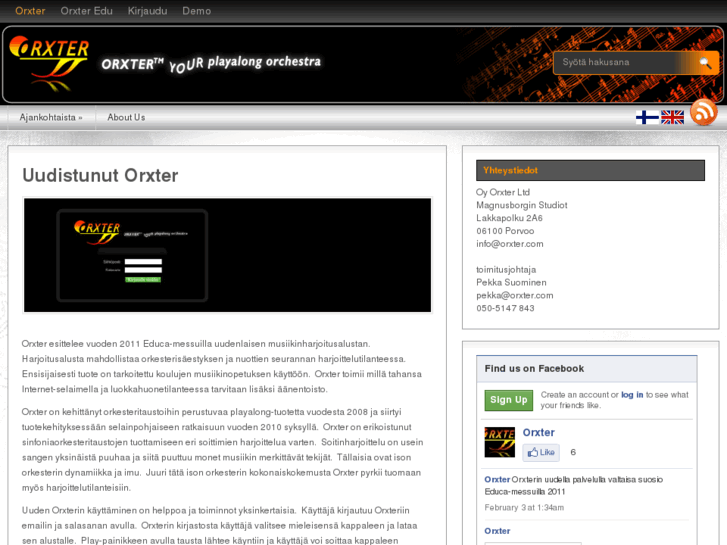The image size is (727, 545).
Task: Click the Magnusborgin Studiot address line
Action: [522, 205]
